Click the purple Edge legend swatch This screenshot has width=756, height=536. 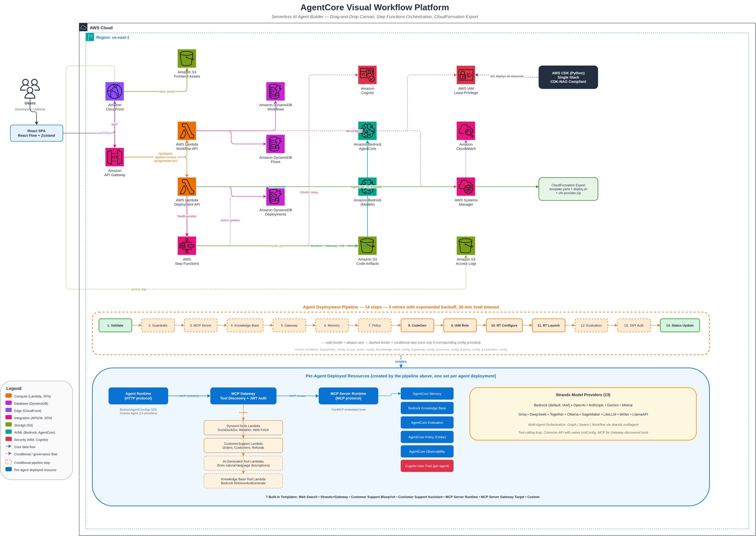point(9,410)
